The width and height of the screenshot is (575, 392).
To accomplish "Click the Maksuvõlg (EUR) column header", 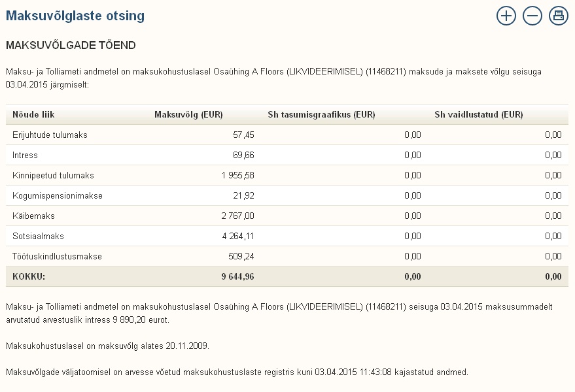I will pyautogui.click(x=188, y=115).
